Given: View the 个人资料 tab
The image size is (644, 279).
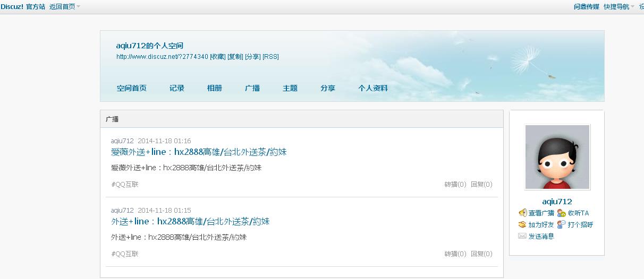Looking at the screenshot, I should point(373,88).
